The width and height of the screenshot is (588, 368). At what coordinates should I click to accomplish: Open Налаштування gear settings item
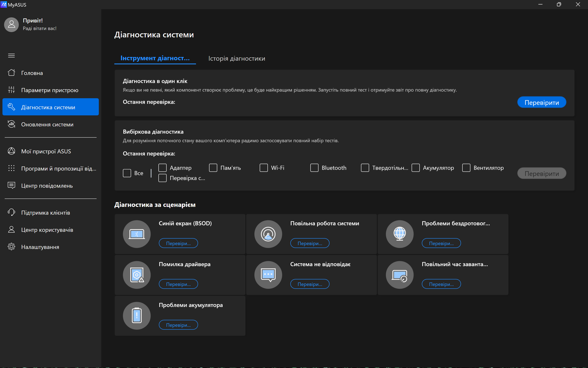40,247
